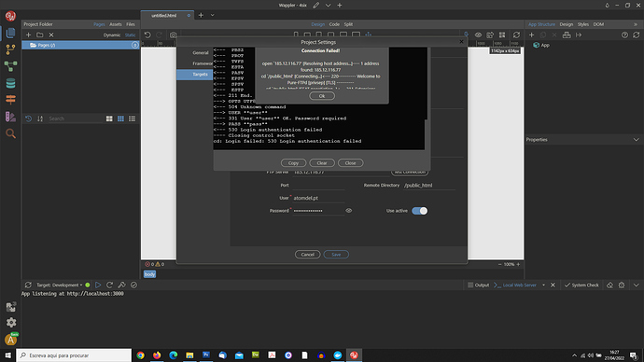Select Static pages mode
This screenshot has width=644, height=362.
[x=130, y=35]
